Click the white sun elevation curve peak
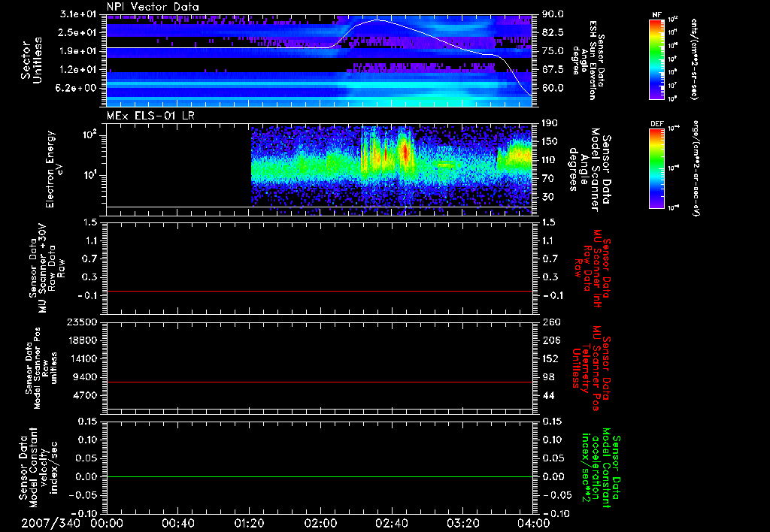 (377, 20)
